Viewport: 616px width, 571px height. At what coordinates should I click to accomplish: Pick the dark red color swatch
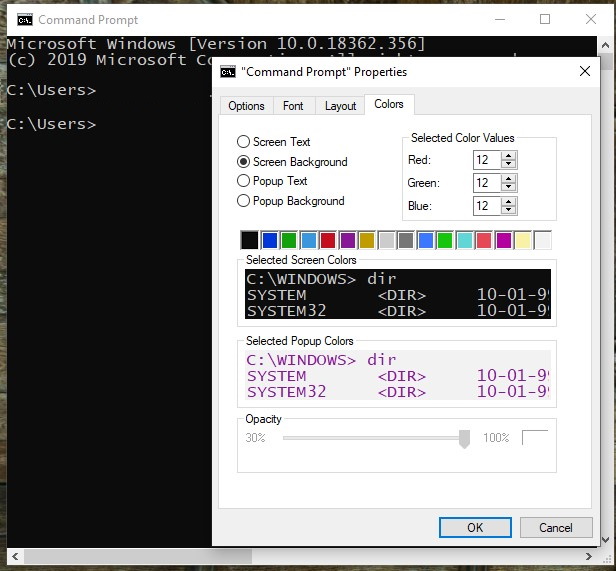tap(328, 241)
